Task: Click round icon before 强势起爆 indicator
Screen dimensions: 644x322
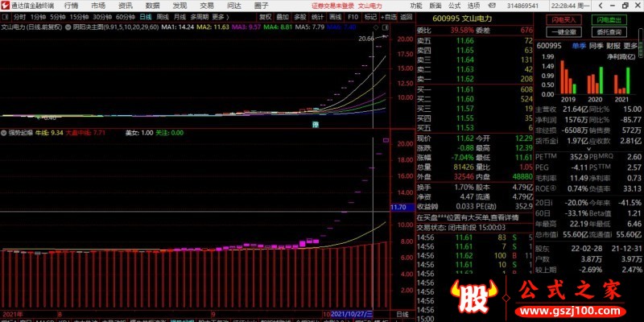Action: tap(5, 133)
